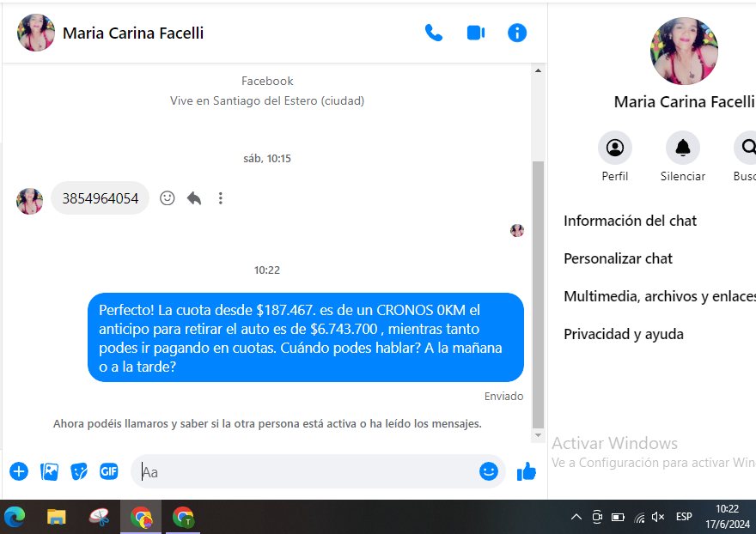The image size is (756, 534).
Task: Open the plus actions menu in the composer
Action: point(19,471)
